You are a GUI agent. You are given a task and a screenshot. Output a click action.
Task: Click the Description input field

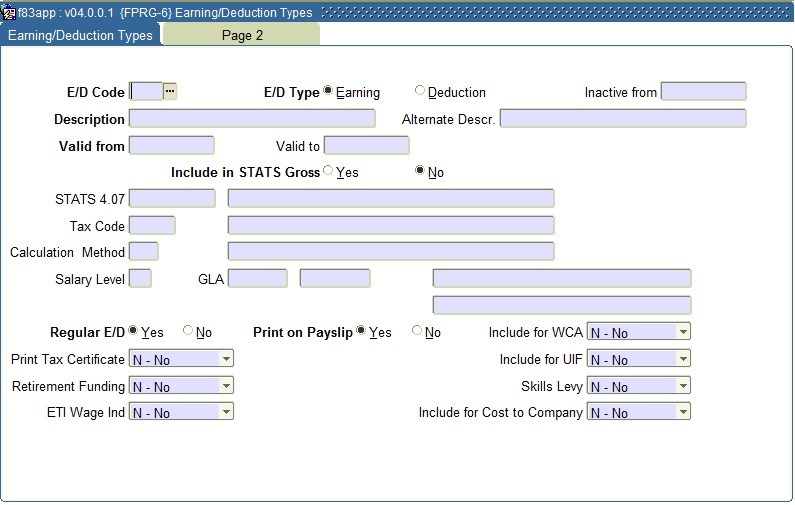click(x=252, y=119)
